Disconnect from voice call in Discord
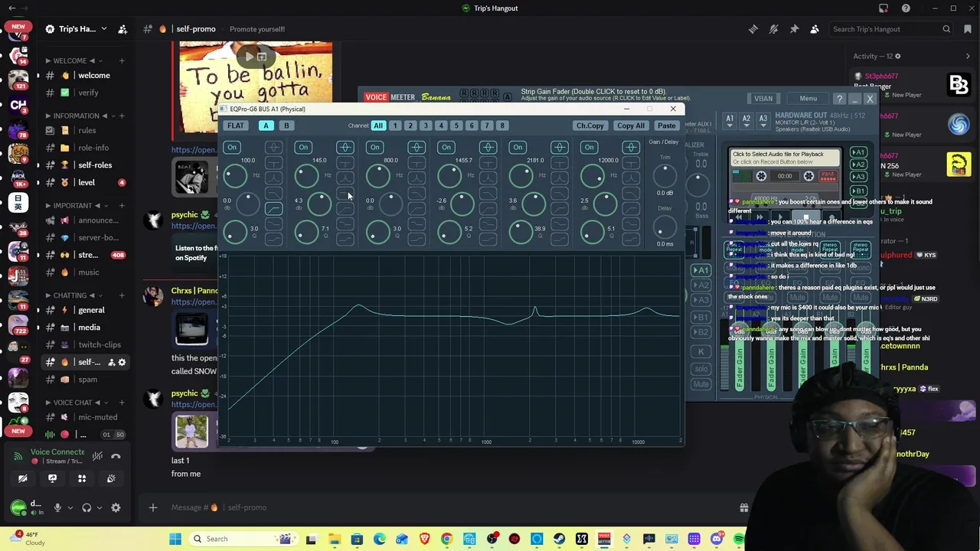This screenshot has height=551, width=980. pyautogui.click(x=116, y=456)
